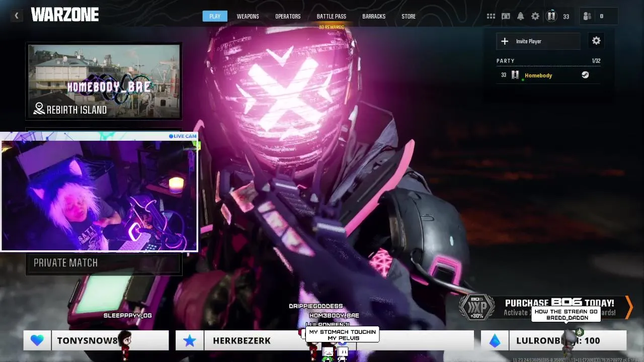Click the friends online count 0
The width and height of the screenshot is (644, 362).
coord(601,16)
